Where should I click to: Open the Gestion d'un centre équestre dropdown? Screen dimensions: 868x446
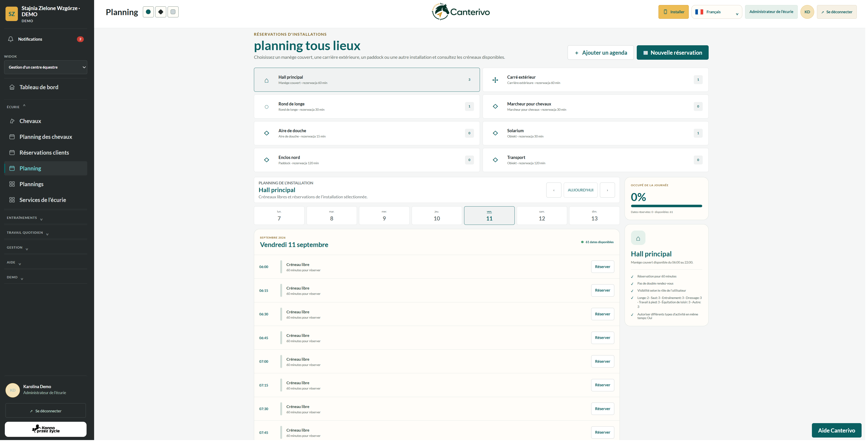[x=46, y=67]
